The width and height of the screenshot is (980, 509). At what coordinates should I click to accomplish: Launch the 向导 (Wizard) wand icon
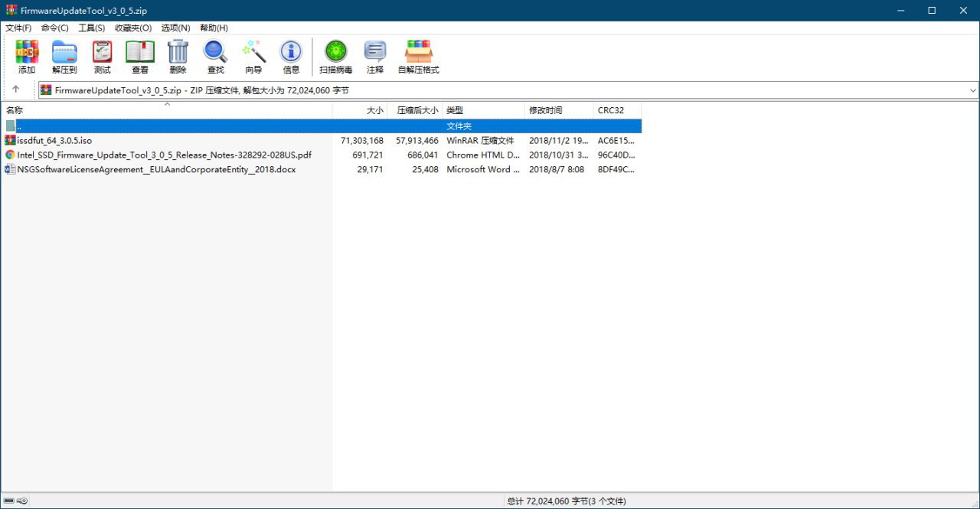pyautogui.click(x=253, y=57)
